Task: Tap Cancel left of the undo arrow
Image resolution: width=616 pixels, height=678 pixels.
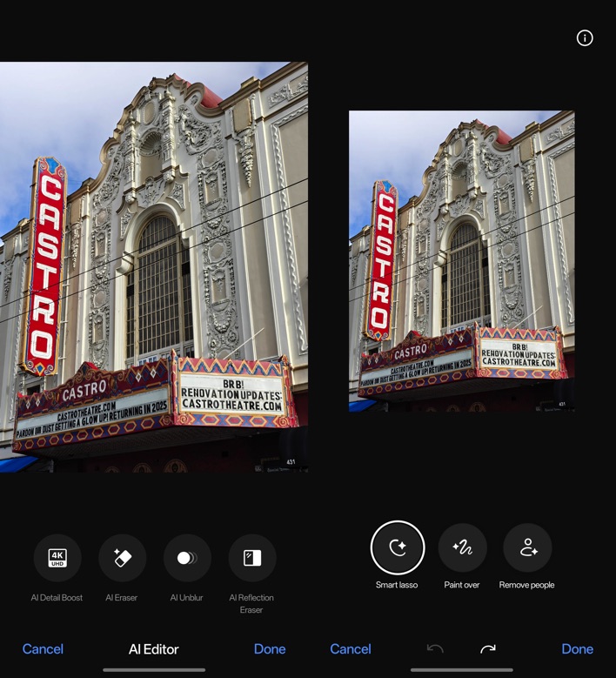Action: 351,648
